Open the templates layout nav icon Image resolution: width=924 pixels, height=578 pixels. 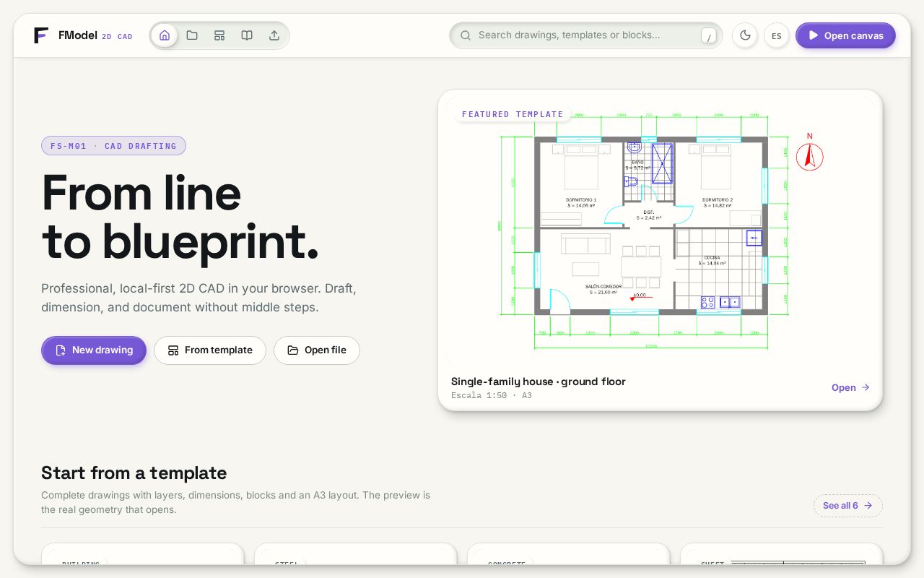click(x=219, y=35)
